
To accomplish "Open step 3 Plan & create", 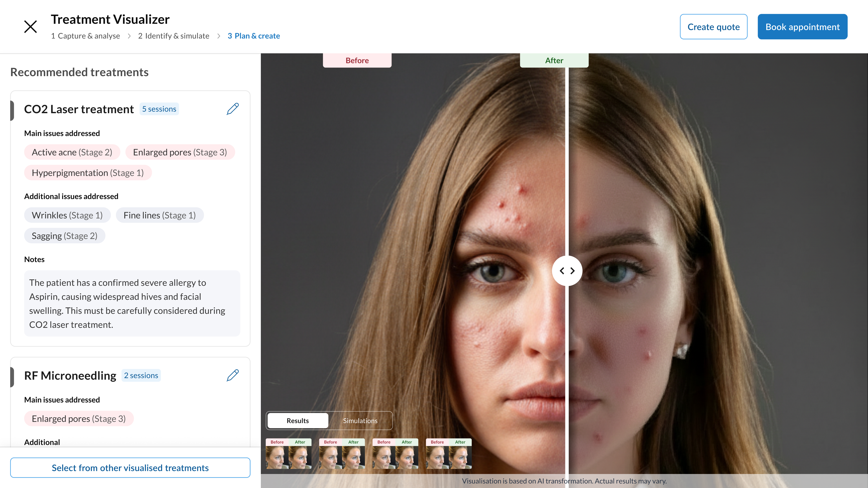I will click(254, 36).
